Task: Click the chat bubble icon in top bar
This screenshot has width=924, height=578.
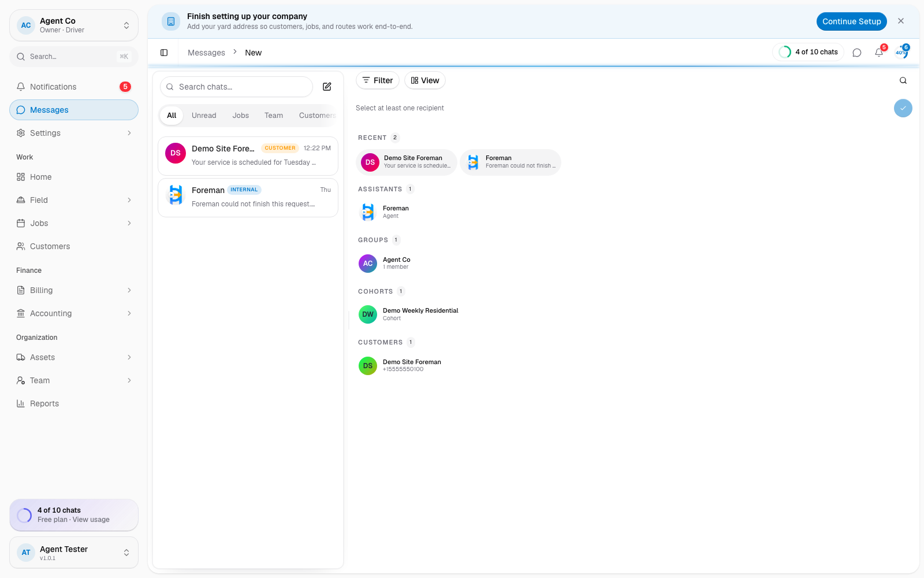Action: pyautogui.click(x=857, y=53)
